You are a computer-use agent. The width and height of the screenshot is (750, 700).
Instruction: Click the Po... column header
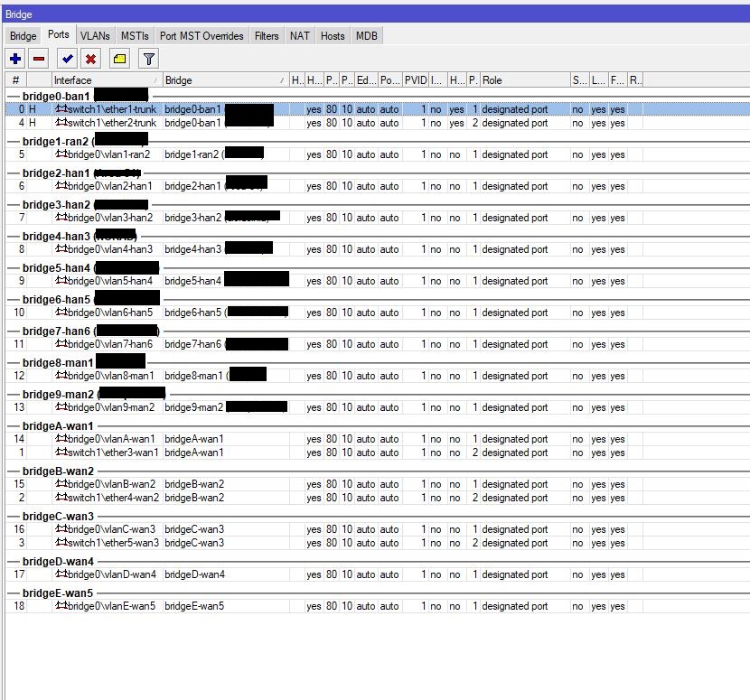pyautogui.click(x=389, y=80)
